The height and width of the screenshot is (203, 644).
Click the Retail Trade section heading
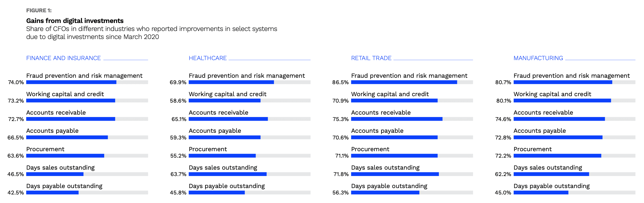click(371, 58)
